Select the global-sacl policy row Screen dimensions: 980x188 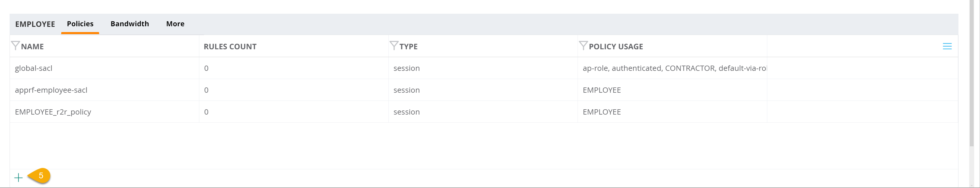484,68
